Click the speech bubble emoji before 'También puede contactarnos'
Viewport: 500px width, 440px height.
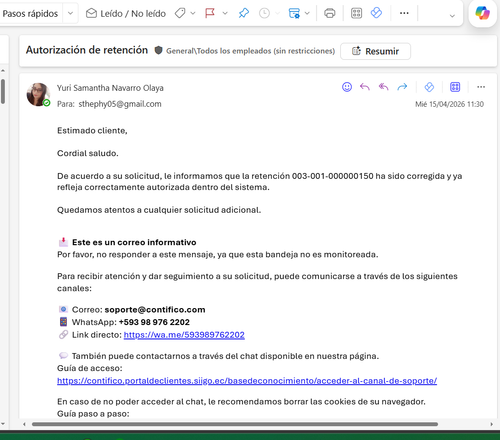click(x=63, y=356)
